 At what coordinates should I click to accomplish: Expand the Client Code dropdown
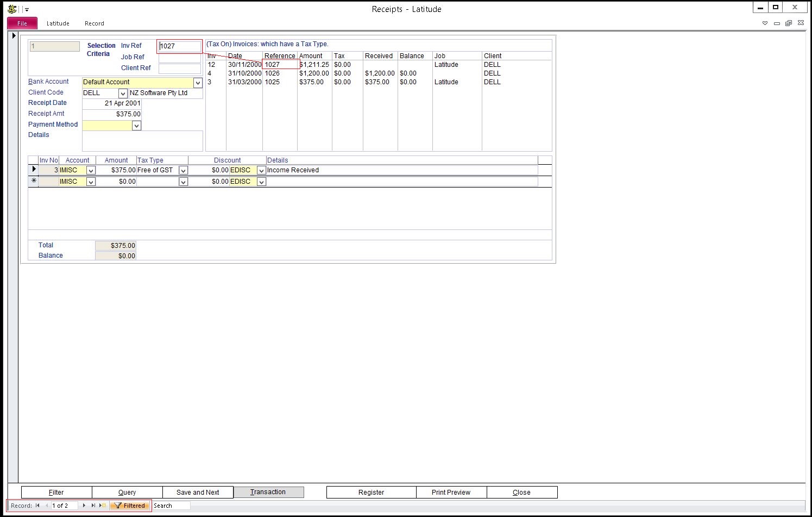(x=123, y=94)
